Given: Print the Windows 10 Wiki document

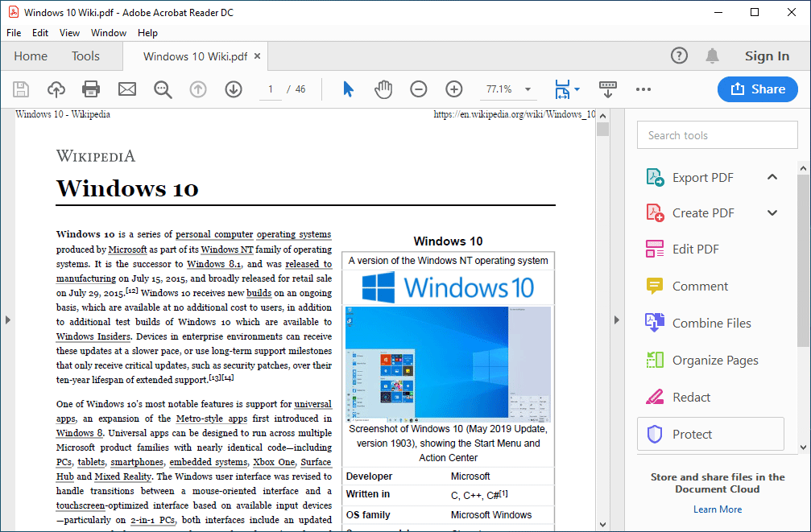Looking at the screenshot, I should tap(91, 89).
